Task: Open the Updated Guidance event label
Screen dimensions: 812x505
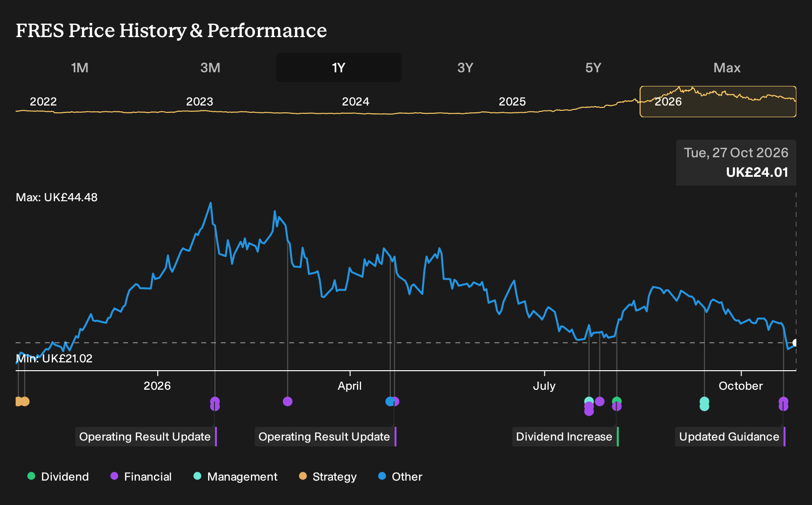Action: click(x=730, y=437)
